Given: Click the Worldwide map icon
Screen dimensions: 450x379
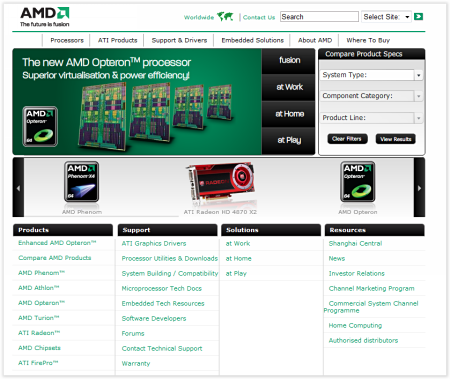Looking at the screenshot, I should coord(225,16).
